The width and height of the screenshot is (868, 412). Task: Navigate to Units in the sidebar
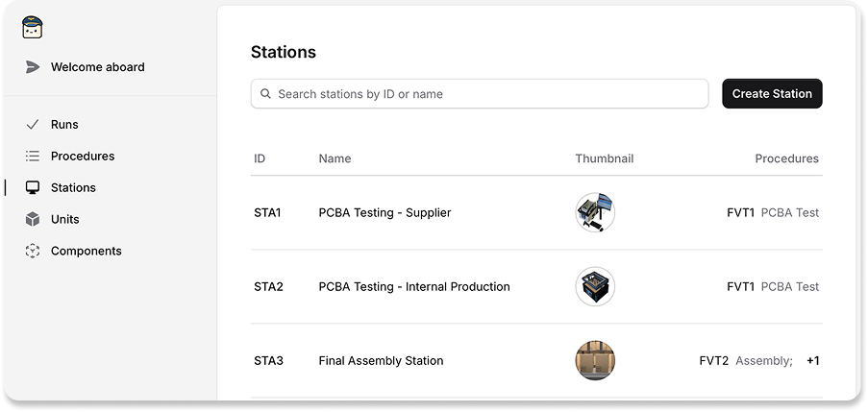click(64, 219)
